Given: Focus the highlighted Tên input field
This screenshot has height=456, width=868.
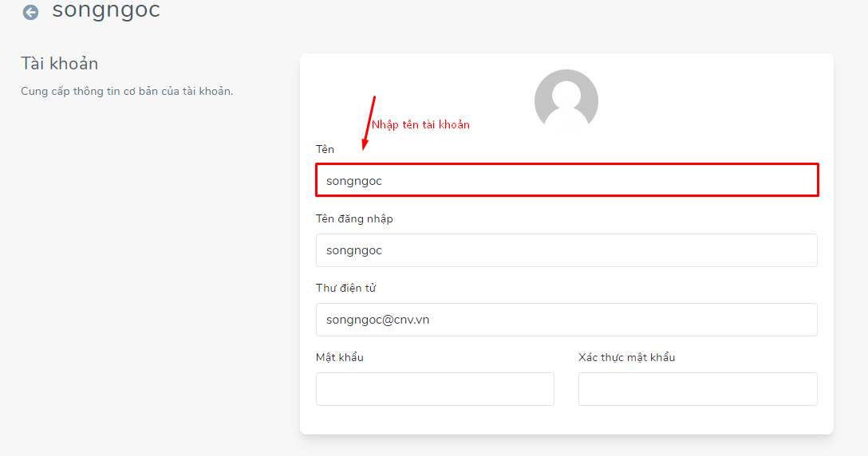Looking at the screenshot, I should click(567, 180).
